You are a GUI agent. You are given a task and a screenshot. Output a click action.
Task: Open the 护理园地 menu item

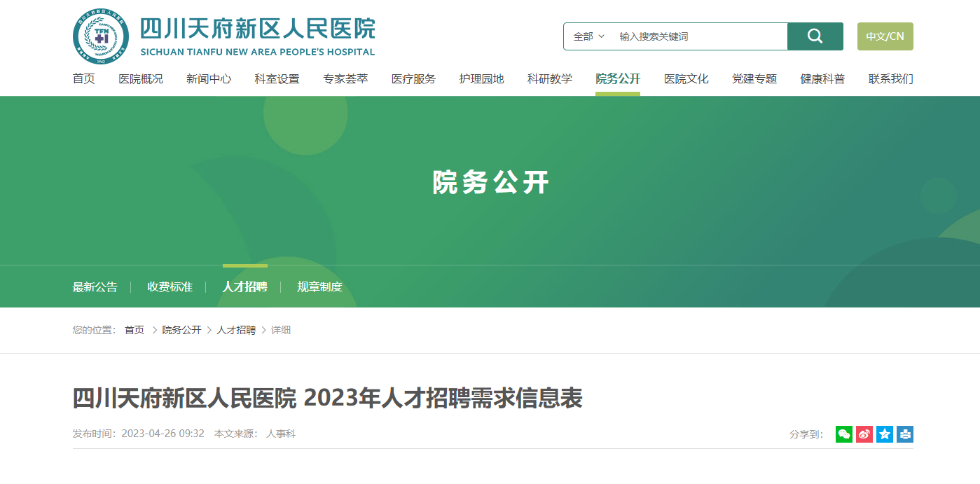(x=481, y=79)
